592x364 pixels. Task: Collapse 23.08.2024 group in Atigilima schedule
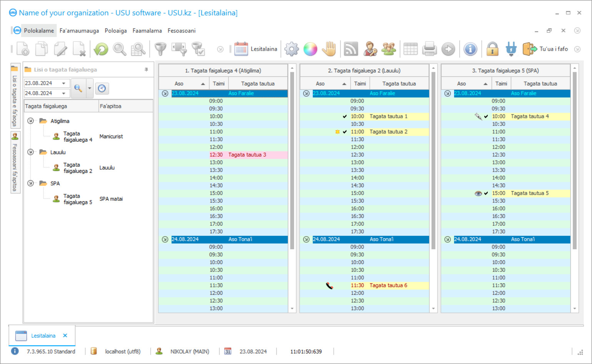tap(165, 93)
